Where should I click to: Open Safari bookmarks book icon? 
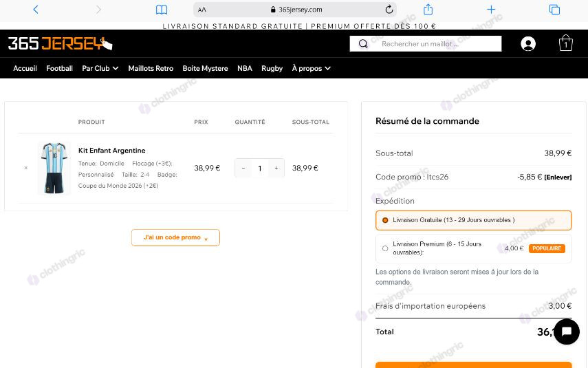tap(162, 10)
